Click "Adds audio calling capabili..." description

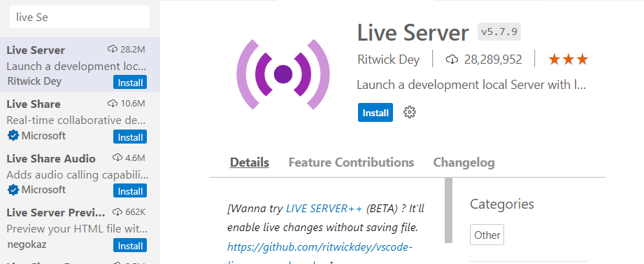tap(78, 175)
